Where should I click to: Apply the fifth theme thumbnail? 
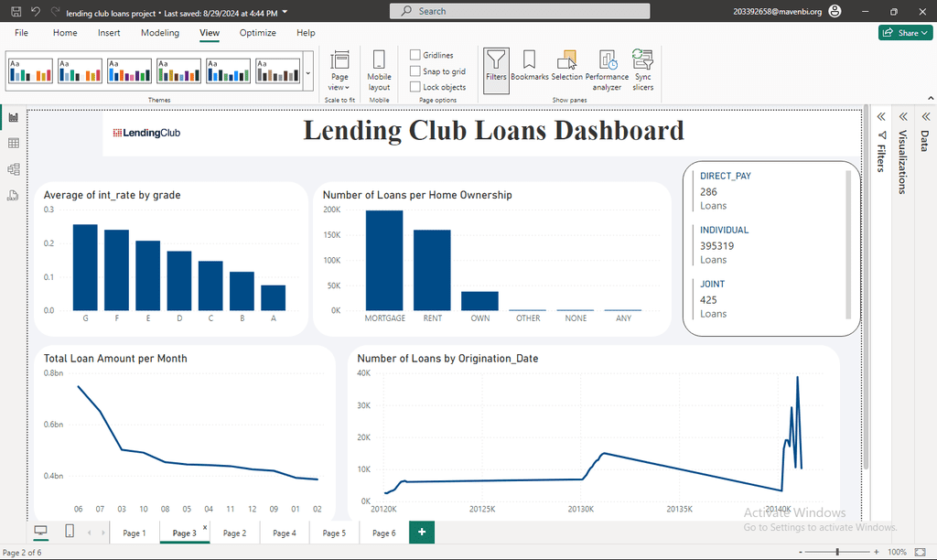click(x=228, y=71)
